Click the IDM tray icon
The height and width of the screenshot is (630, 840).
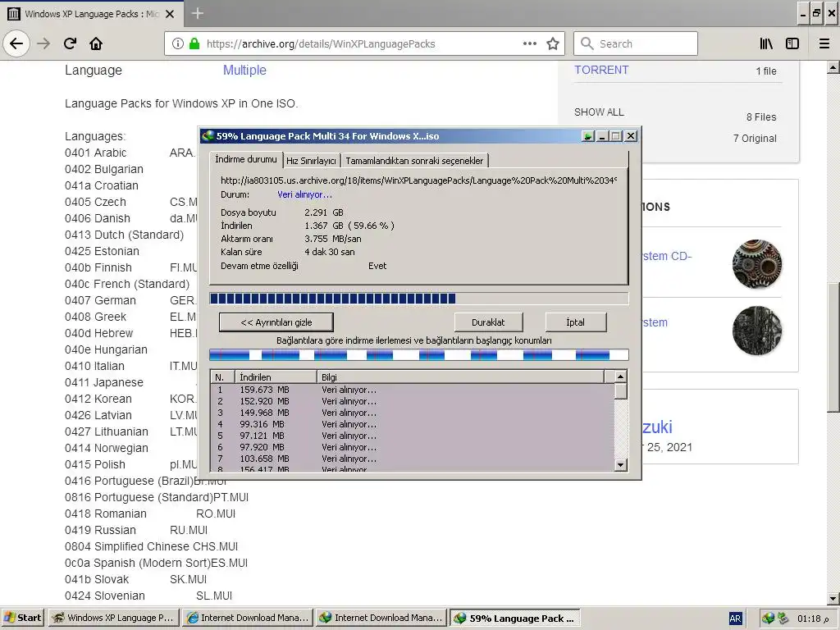768,619
